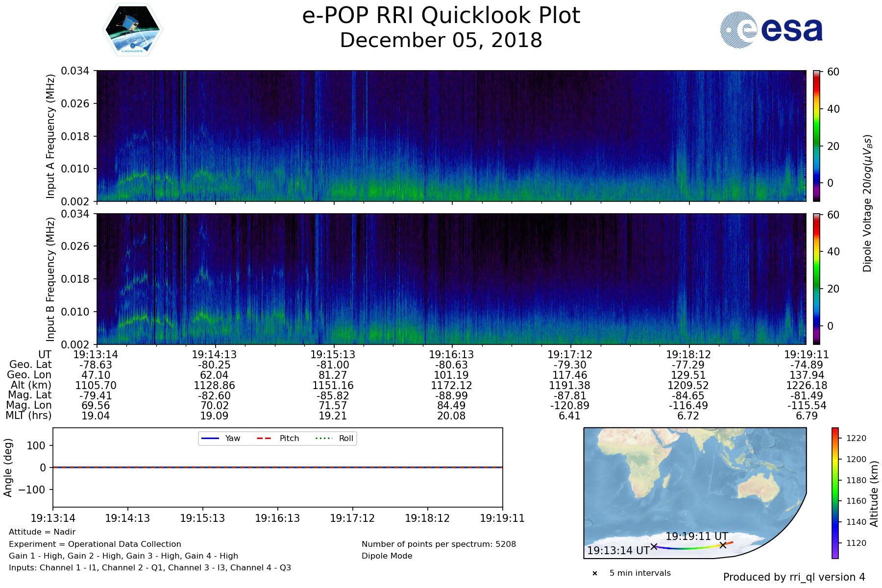Click the red dashed Pitch legend sample

click(264, 439)
